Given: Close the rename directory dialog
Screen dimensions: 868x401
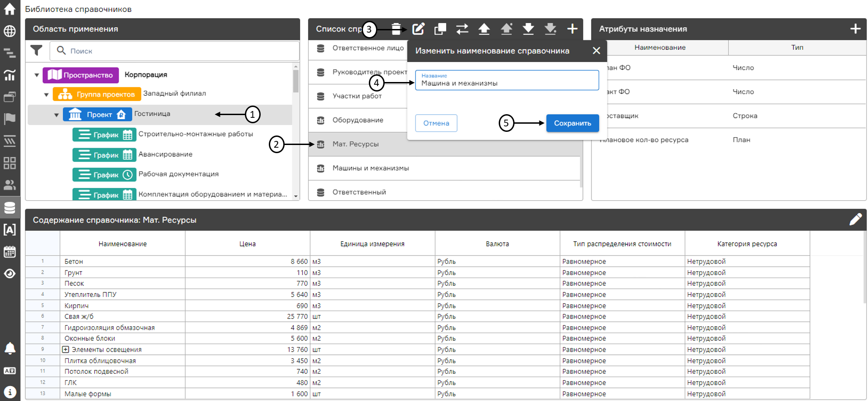Looking at the screenshot, I should click(x=596, y=51).
